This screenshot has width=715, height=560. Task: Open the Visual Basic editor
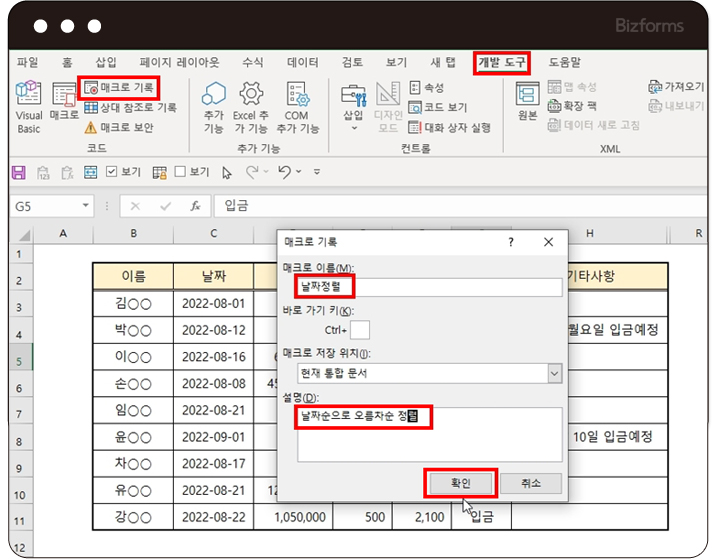(x=29, y=106)
